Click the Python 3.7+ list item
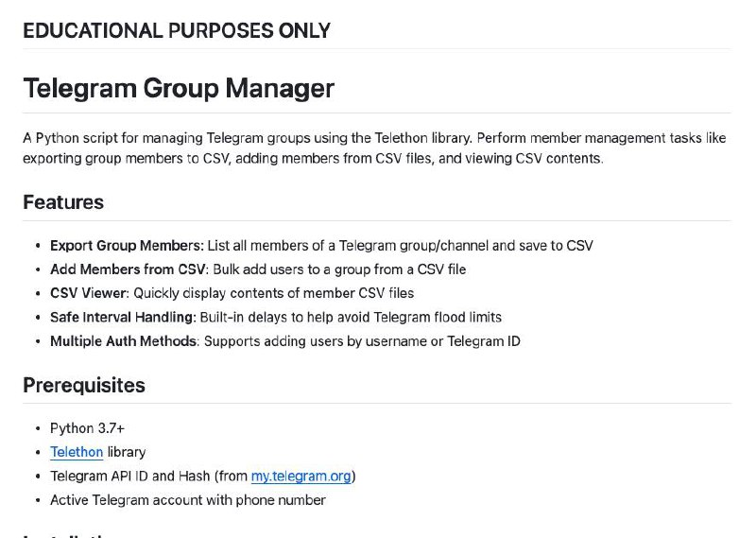This screenshot has height=538, width=756. (x=87, y=428)
